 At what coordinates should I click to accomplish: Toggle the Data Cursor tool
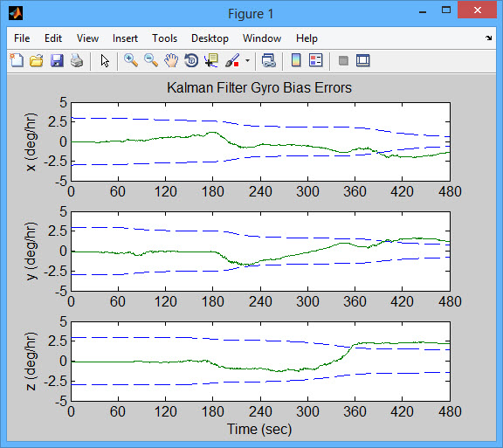coord(211,60)
